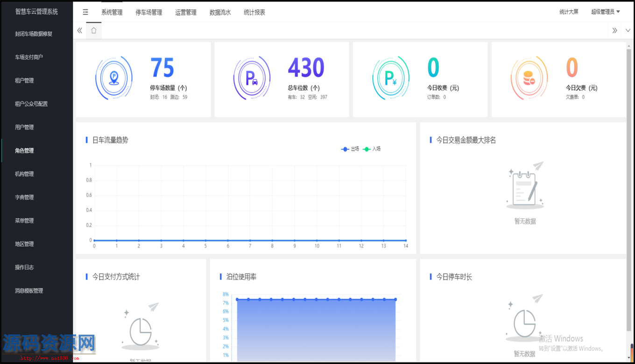Click the 今日停车时长 panel title
635x364 pixels.
pyautogui.click(x=454, y=277)
